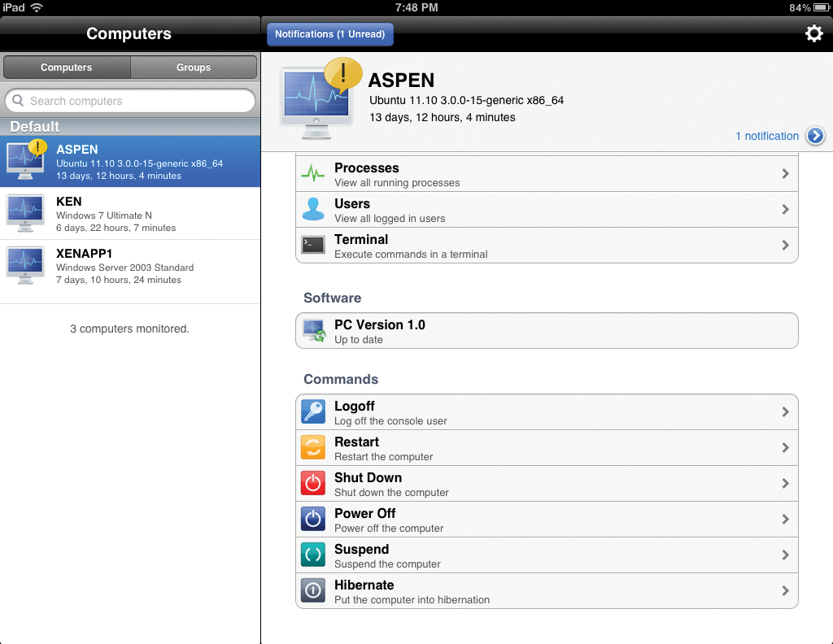
Task: Expand the Shut Down row chevron
Action: [x=786, y=483]
